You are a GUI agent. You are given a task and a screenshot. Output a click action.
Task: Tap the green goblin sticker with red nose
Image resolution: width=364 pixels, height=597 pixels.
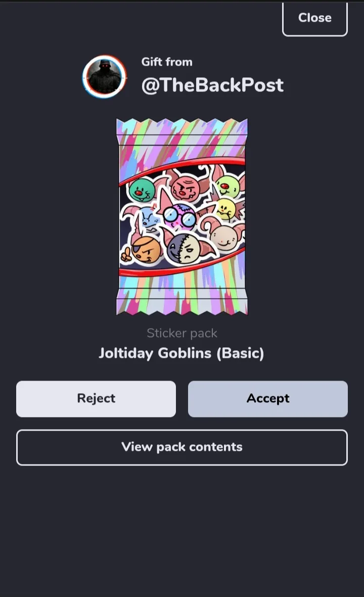[142, 190]
